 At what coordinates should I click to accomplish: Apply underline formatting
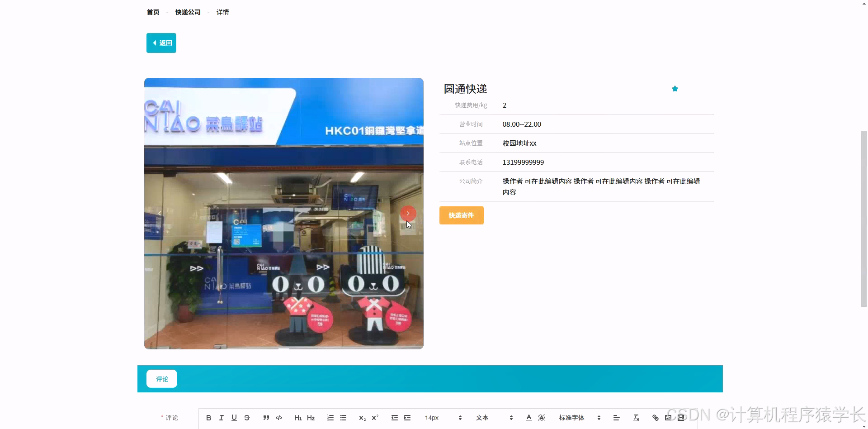pyautogui.click(x=234, y=417)
